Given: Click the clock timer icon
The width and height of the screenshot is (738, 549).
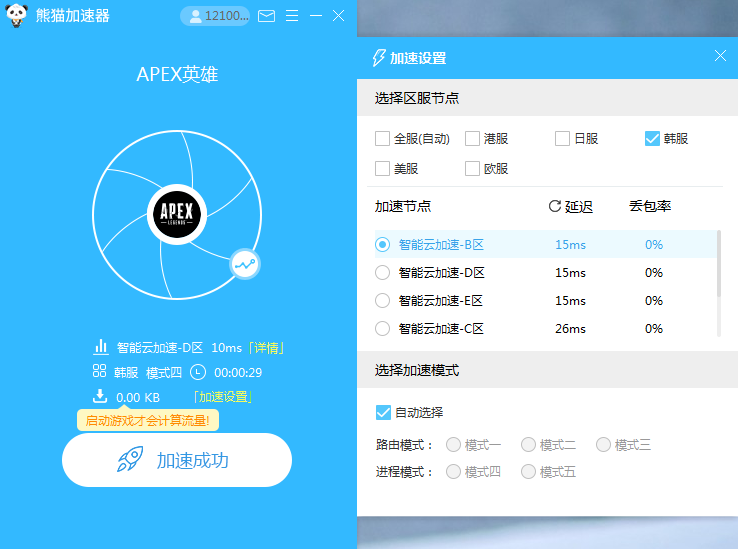Looking at the screenshot, I should point(198,372).
